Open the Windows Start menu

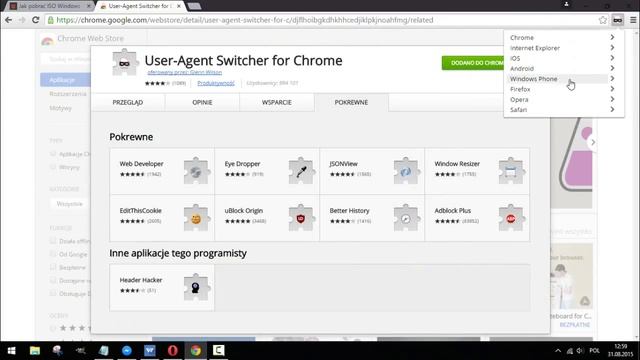coord(11,351)
